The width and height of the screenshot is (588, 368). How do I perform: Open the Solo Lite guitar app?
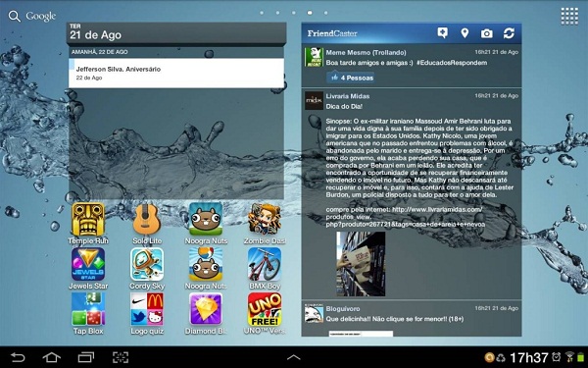147,224
